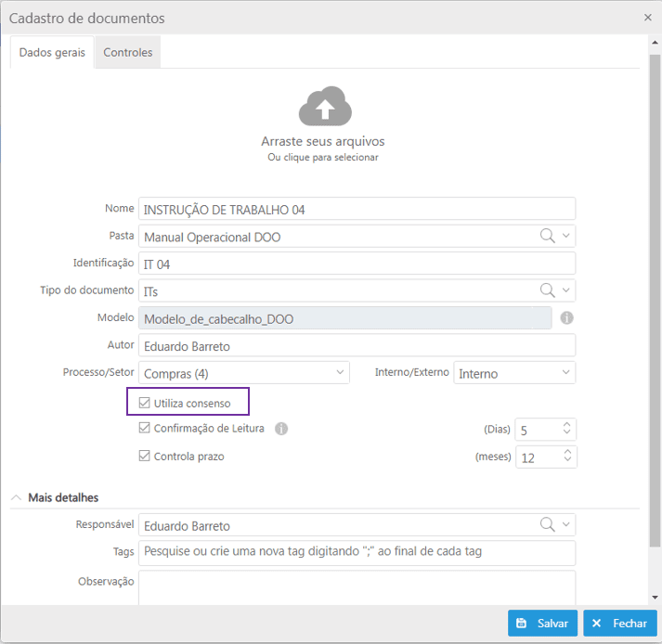Expand the Pasta dropdown arrow

pos(566,236)
